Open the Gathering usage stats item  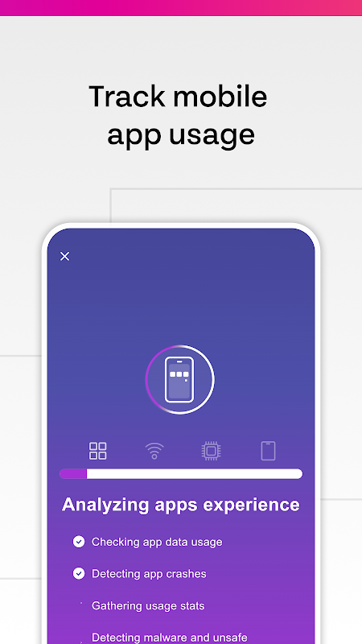148,606
